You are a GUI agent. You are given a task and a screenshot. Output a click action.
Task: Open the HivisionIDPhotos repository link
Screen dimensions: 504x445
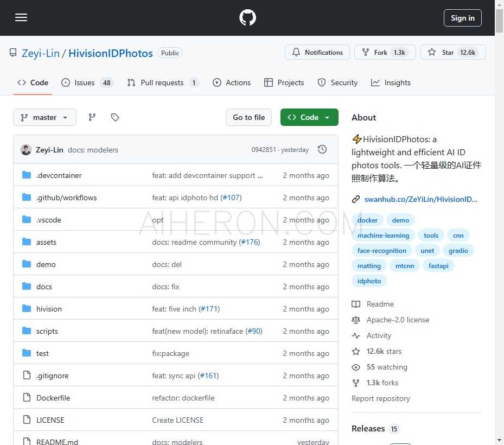click(x=111, y=53)
